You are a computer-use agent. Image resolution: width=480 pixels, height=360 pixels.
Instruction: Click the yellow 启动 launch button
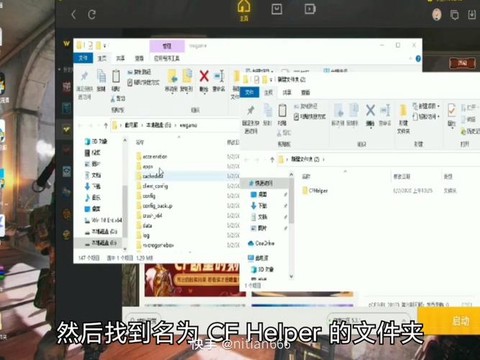coord(449,321)
